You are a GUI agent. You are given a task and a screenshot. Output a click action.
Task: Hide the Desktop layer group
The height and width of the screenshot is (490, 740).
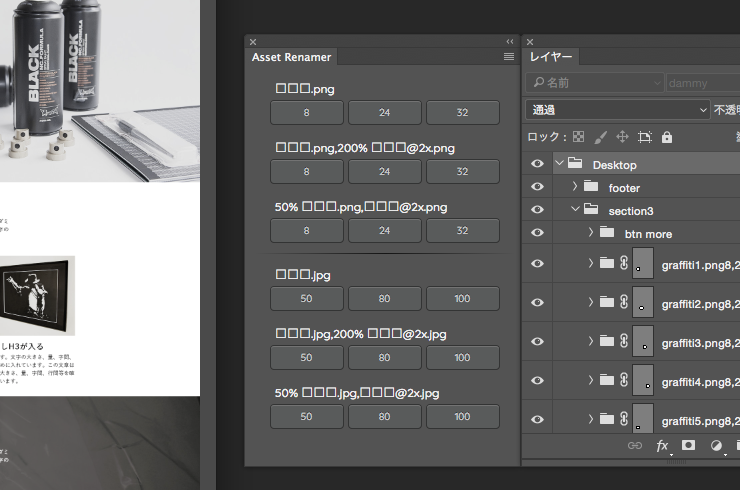tap(537, 164)
